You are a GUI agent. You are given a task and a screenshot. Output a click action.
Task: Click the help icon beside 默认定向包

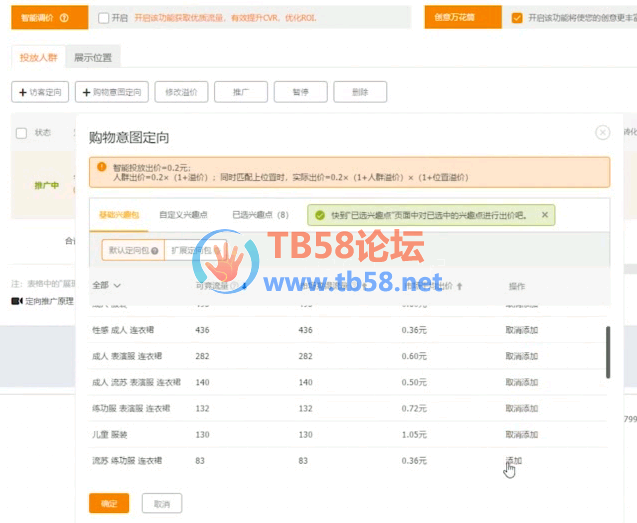[x=155, y=251]
